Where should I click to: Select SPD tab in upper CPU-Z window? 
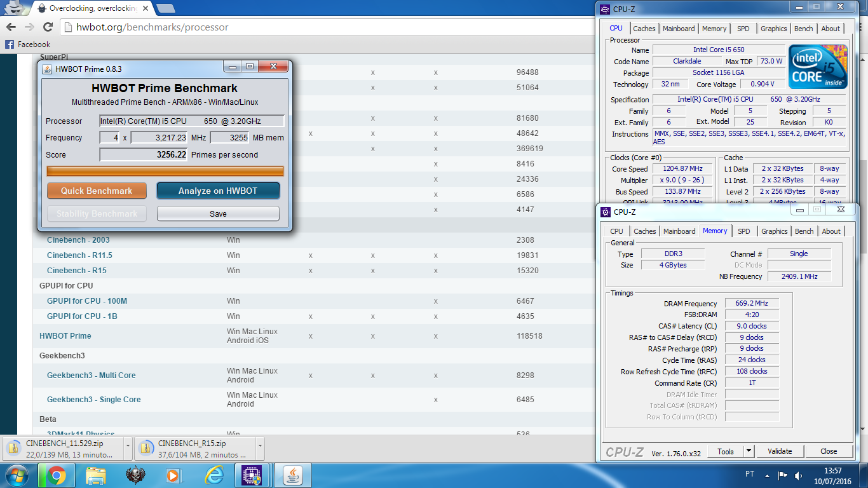(743, 29)
